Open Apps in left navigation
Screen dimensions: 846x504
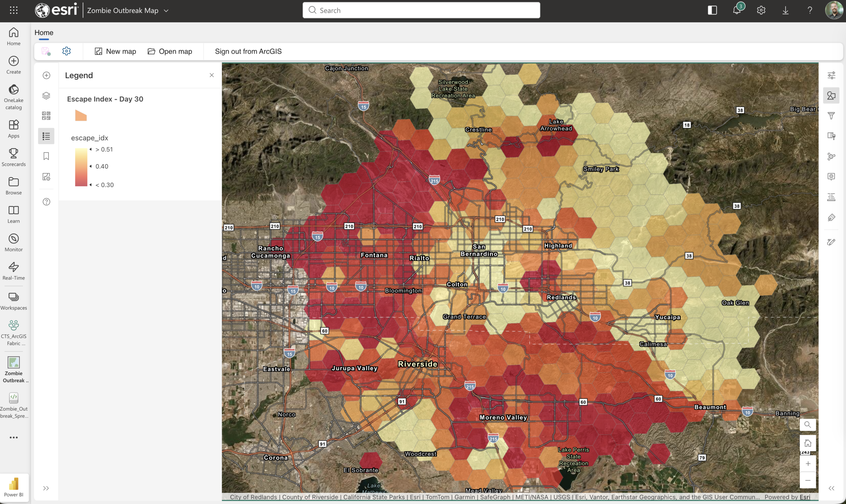(x=14, y=129)
